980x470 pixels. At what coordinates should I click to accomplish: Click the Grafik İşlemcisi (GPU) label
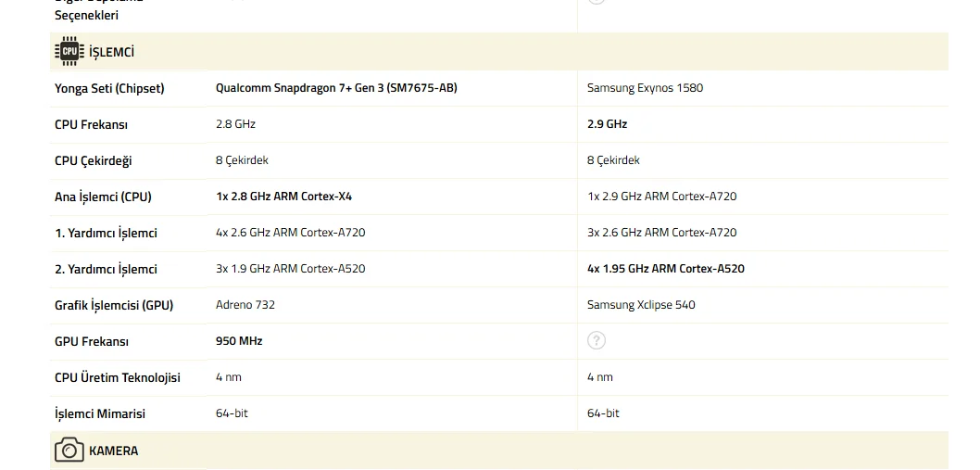[x=114, y=305]
